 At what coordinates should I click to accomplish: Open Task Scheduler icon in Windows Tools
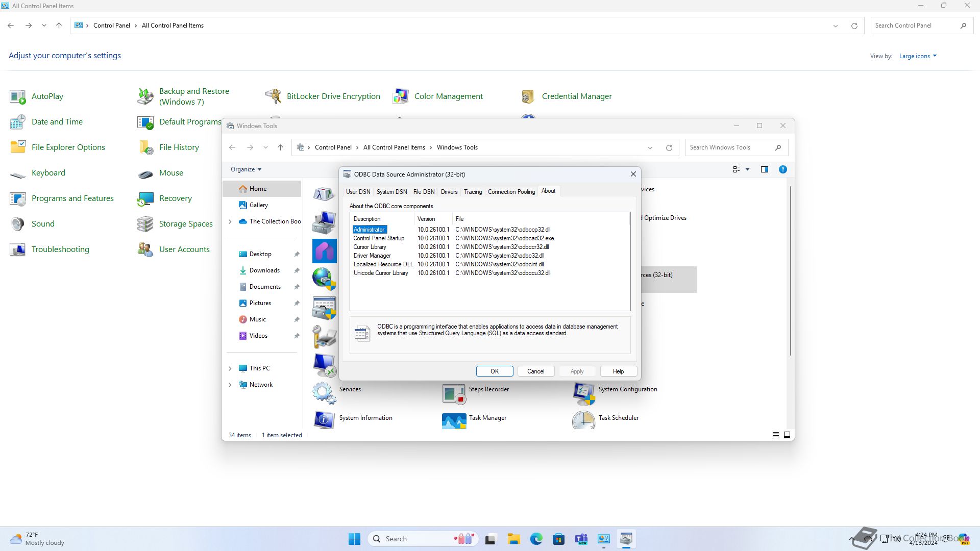point(583,419)
